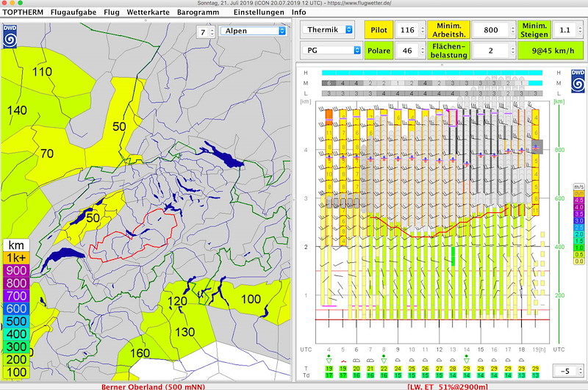Click the green Polare button

pyautogui.click(x=379, y=50)
